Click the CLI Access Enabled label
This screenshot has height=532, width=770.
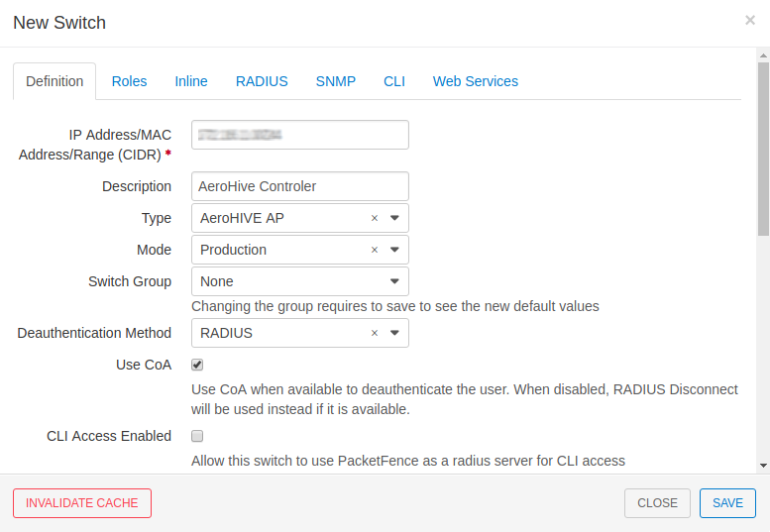tap(109, 436)
